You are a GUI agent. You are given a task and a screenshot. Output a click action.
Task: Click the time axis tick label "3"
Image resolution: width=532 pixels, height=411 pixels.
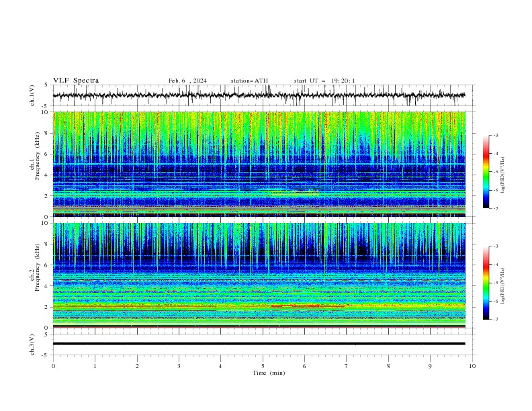pos(179,366)
